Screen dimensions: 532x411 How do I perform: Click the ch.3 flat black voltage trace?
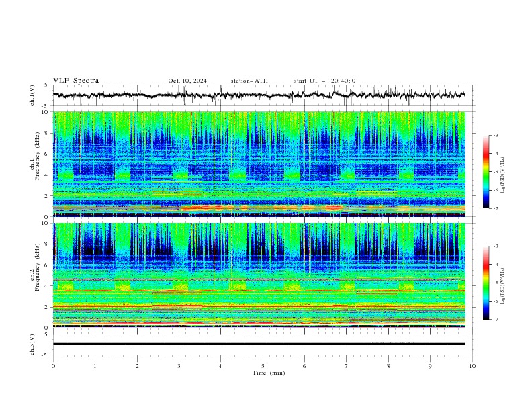259,344
